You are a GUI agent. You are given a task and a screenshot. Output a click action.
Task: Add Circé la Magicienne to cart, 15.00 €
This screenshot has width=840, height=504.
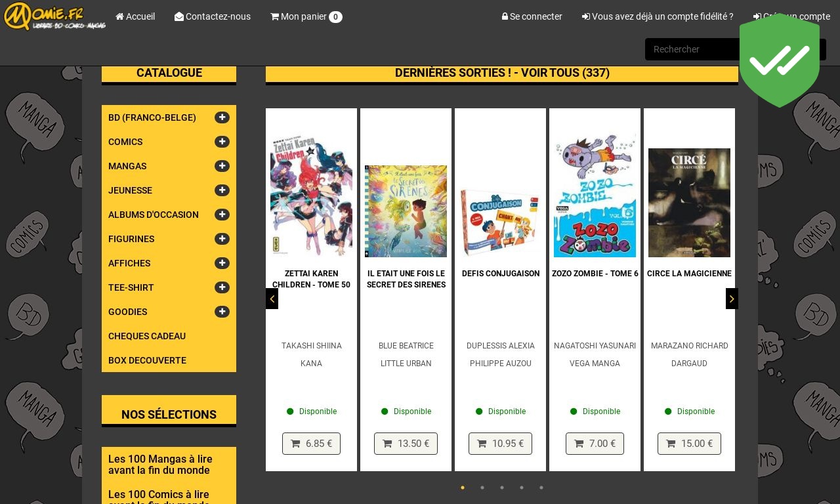(689, 444)
